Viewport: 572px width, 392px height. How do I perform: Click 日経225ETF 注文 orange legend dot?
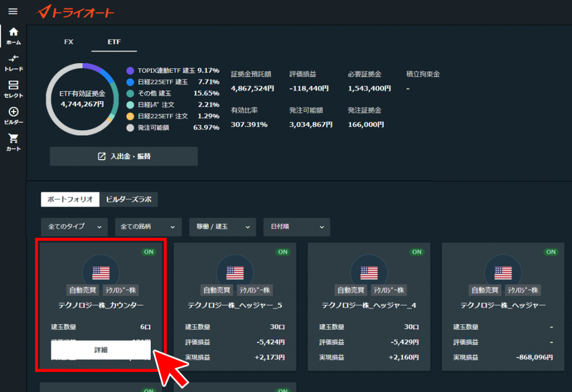point(130,116)
